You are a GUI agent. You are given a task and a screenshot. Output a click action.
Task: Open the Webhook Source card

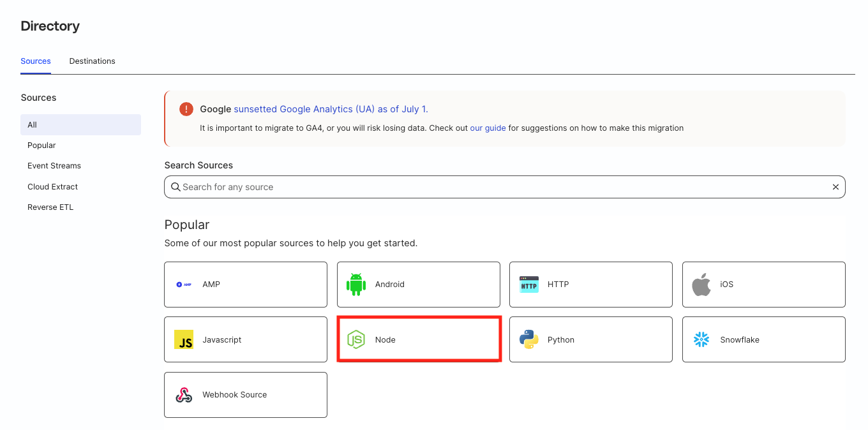[x=246, y=395]
